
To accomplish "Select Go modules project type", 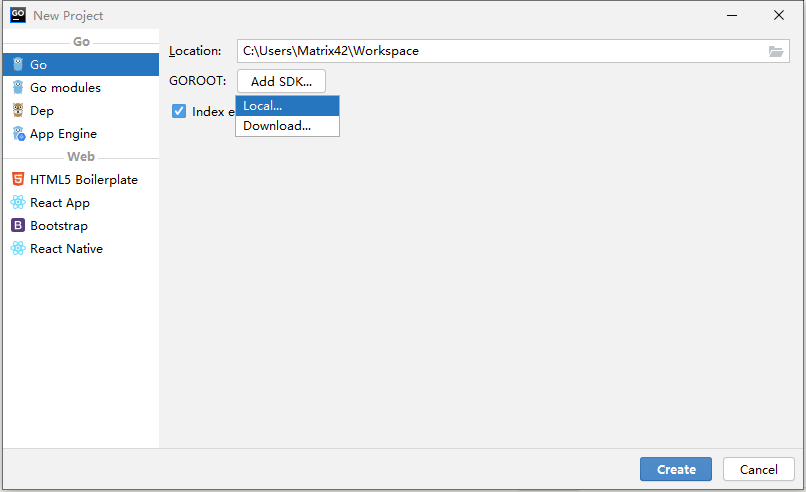I will [x=81, y=87].
